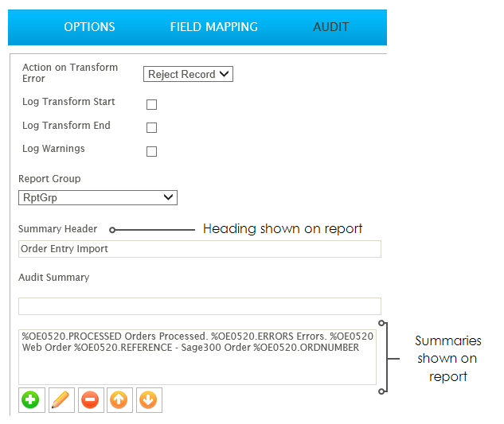Select the %OE0520.PROCESSED Orders Processed summary line
Viewport: 504px width, 424px height.
pos(197,336)
